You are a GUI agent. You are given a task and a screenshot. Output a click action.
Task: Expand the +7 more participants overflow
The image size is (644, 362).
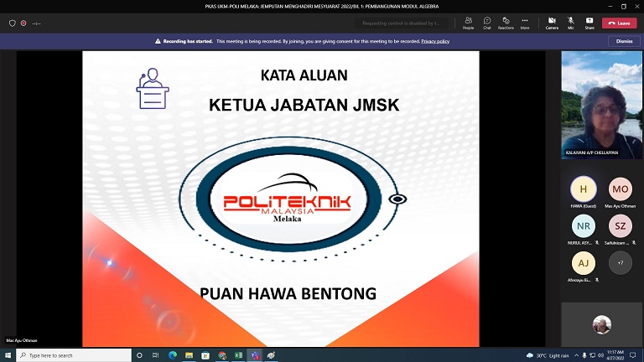(621, 263)
